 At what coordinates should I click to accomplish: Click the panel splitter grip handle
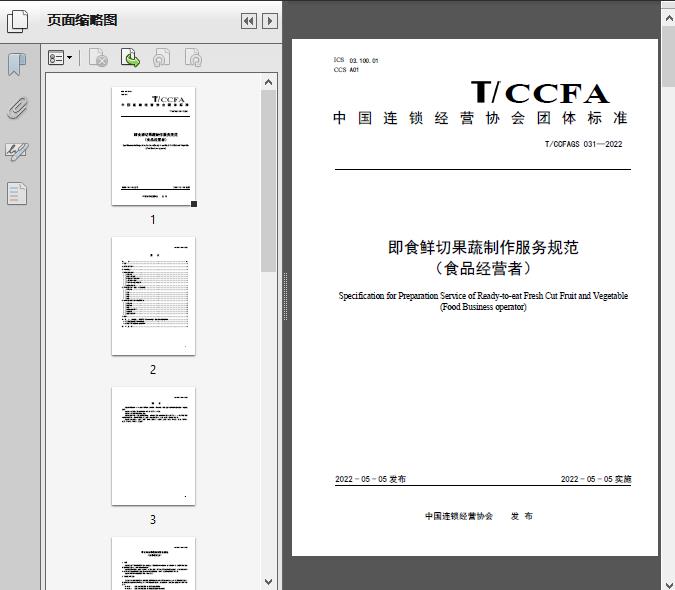click(x=285, y=297)
